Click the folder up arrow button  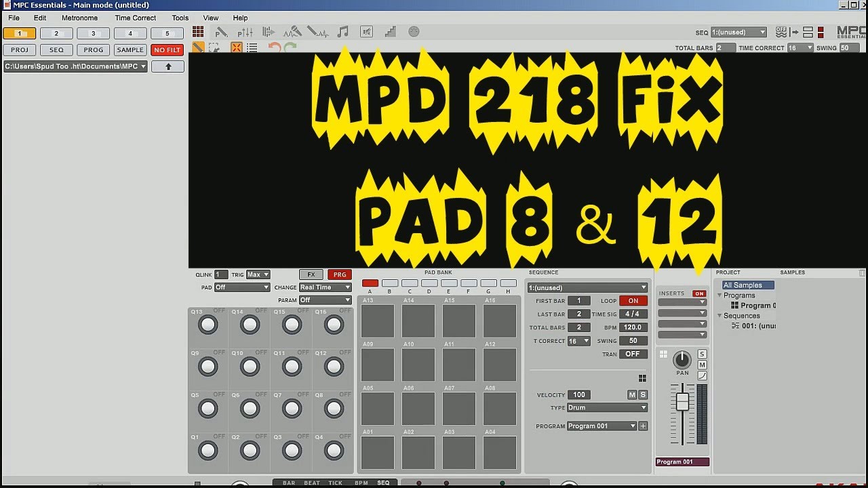pos(168,66)
